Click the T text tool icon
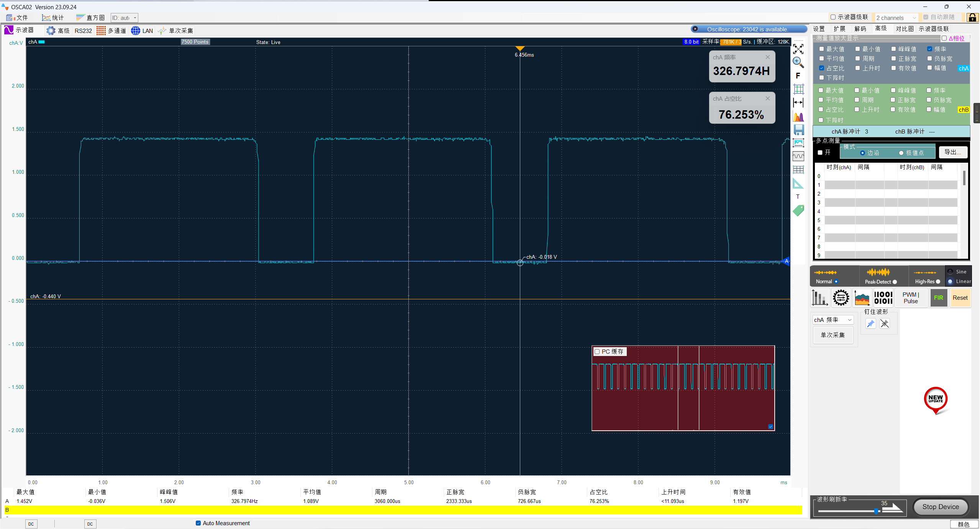The height and width of the screenshot is (529, 980). 798,197
